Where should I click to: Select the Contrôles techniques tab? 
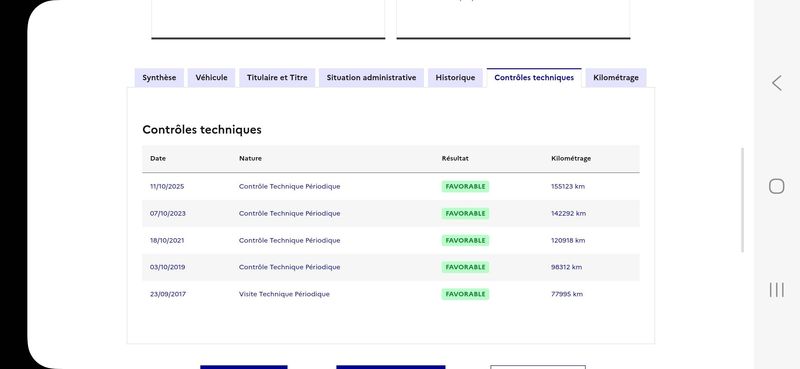click(534, 78)
